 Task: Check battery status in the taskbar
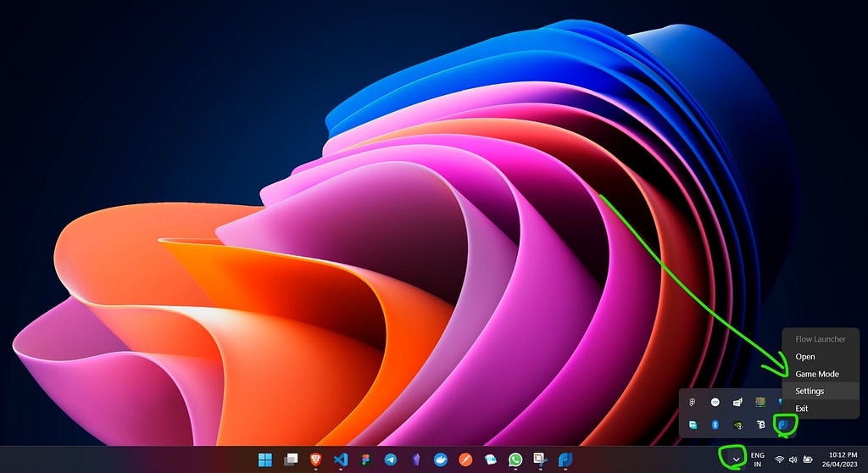pyautogui.click(x=807, y=459)
